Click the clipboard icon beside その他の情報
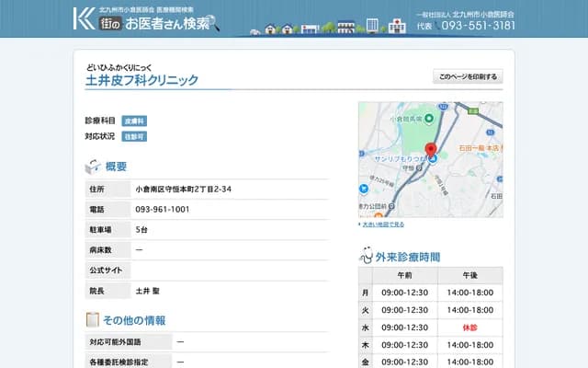The height and width of the screenshot is (368, 588). tap(92, 320)
